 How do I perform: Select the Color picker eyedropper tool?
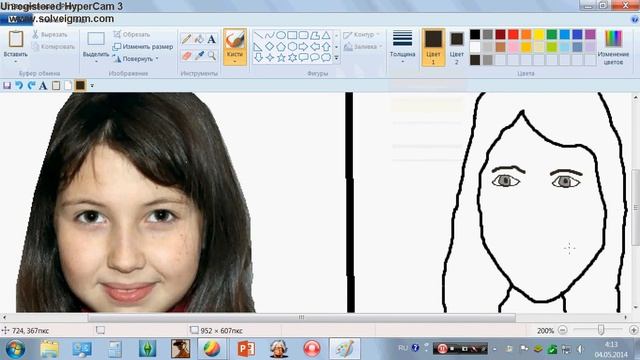coord(199,56)
